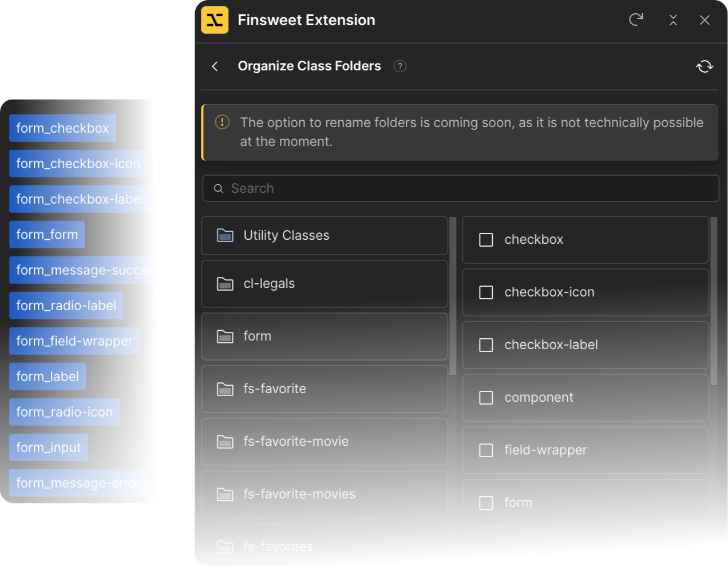Check the component class option
Image resolution: width=728 pixels, height=566 pixels.
pos(486,398)
